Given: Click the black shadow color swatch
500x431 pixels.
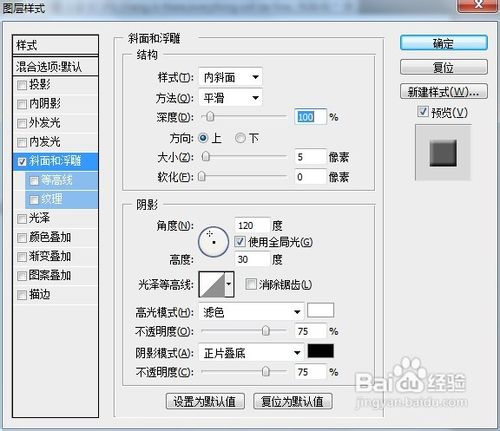Looking at the screenshot, I should pos(320,351).
